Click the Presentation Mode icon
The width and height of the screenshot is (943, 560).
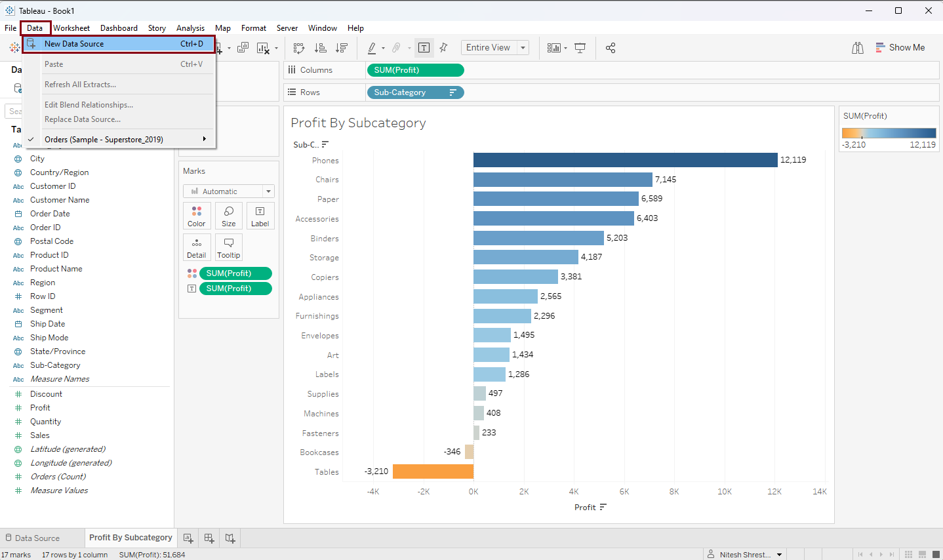click(580, 48)
